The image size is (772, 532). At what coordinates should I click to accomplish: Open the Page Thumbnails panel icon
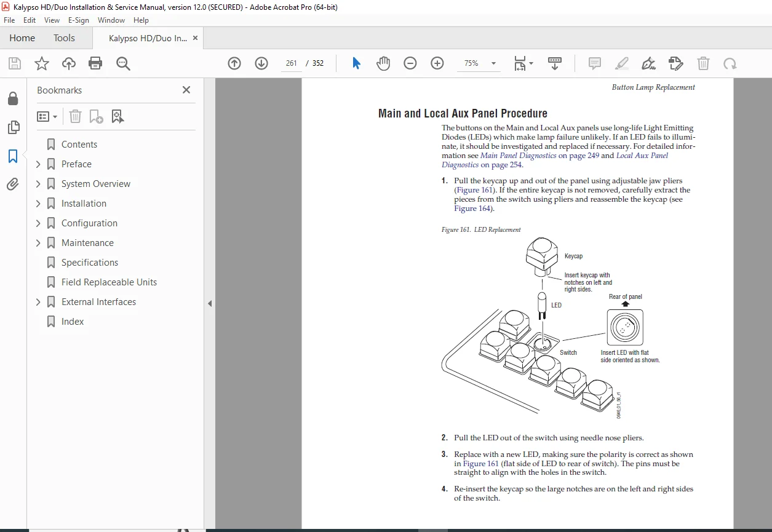(13, 127)
